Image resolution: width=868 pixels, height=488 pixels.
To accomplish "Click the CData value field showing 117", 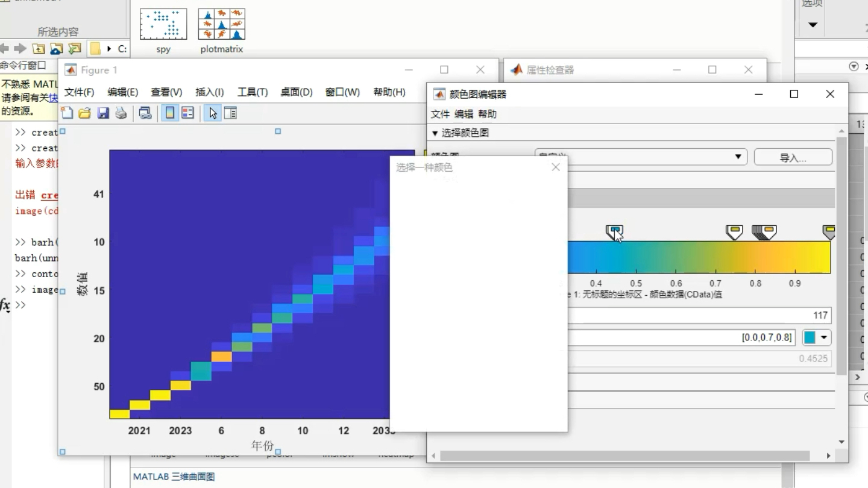I will pyautogui.click(x=784, y=315).
